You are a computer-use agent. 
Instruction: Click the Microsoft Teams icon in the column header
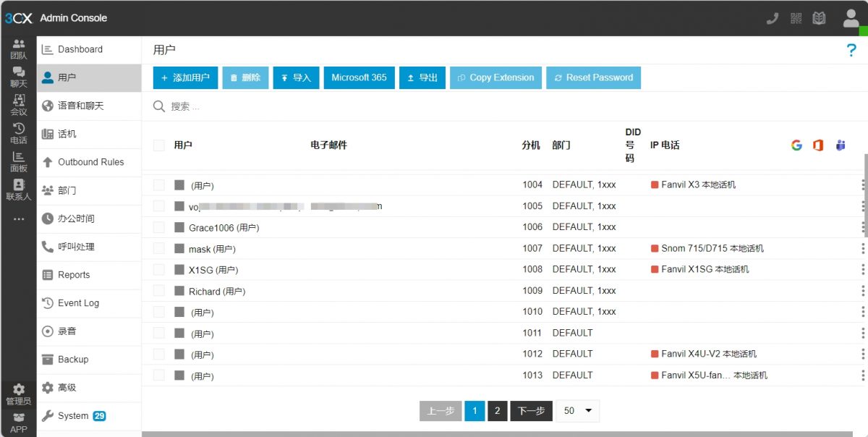pos(840,145)
